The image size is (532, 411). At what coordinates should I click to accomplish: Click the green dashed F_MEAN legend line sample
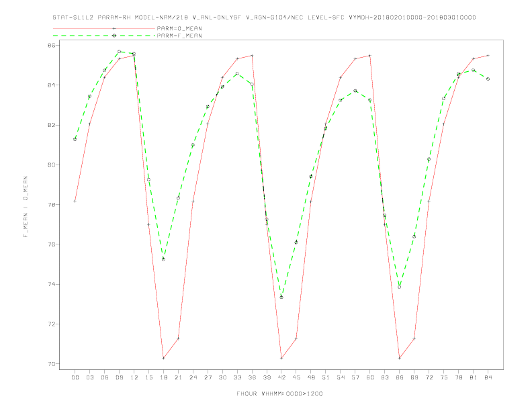point(104,36)
